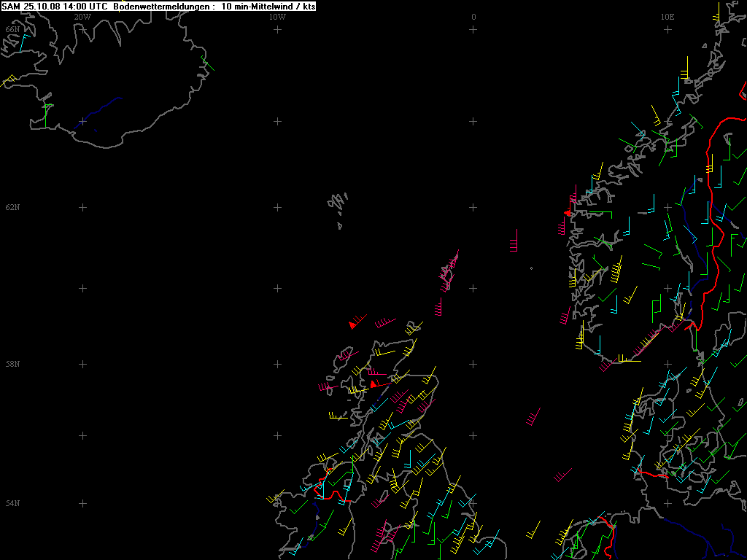Click the cyan wind barb in northwest Iceland

tap(24, 43)
